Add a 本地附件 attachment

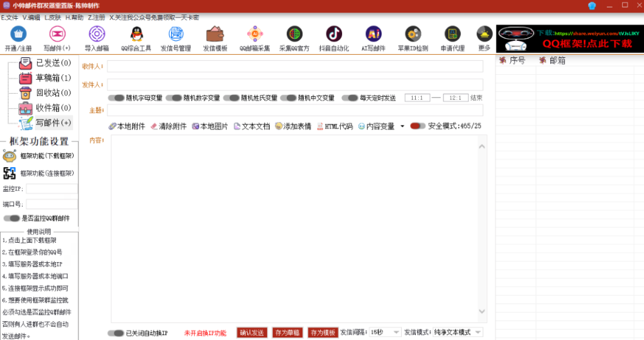127,126
